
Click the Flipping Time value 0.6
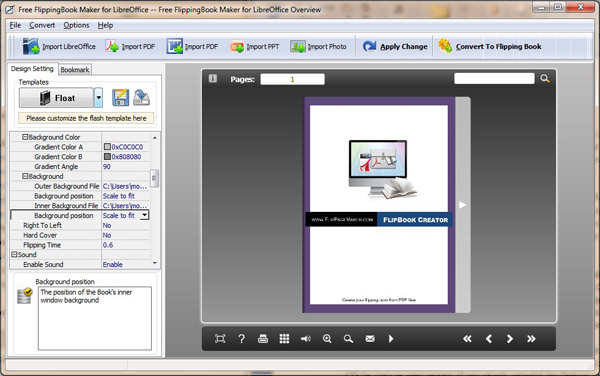[x=108, y=245]
